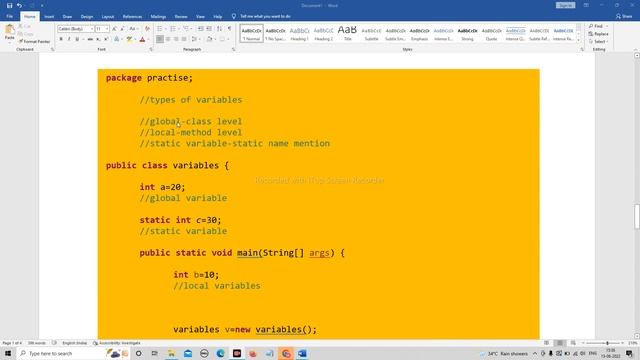The height and width of the screenshot is (360, 640).
Task: Align text right
Action: [x=176, y=39]
